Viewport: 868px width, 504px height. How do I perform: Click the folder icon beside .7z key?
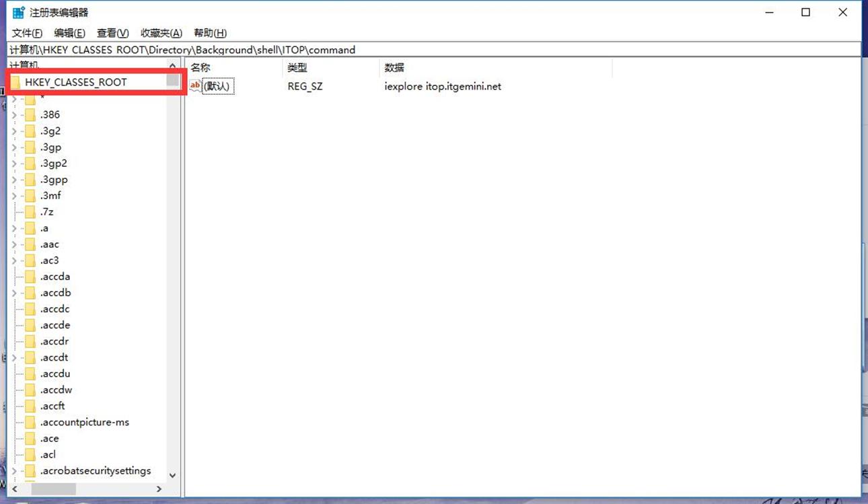[x=30, y=212]
